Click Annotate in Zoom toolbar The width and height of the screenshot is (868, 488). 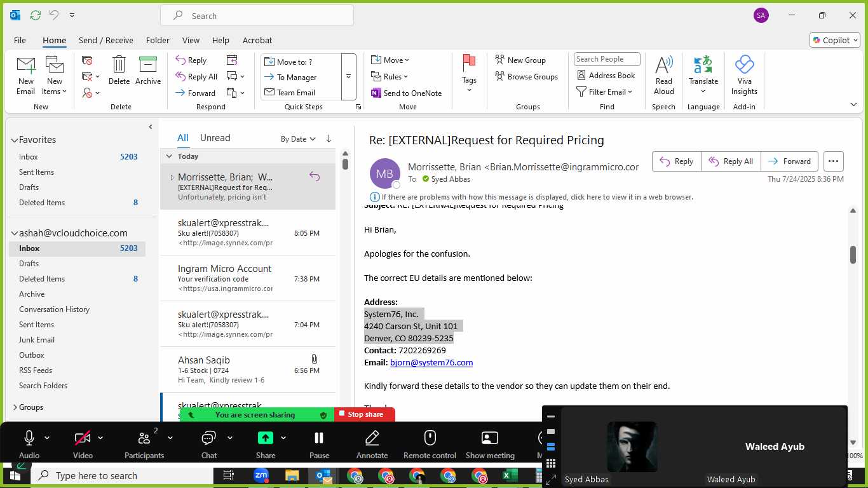tap(372, 444)
